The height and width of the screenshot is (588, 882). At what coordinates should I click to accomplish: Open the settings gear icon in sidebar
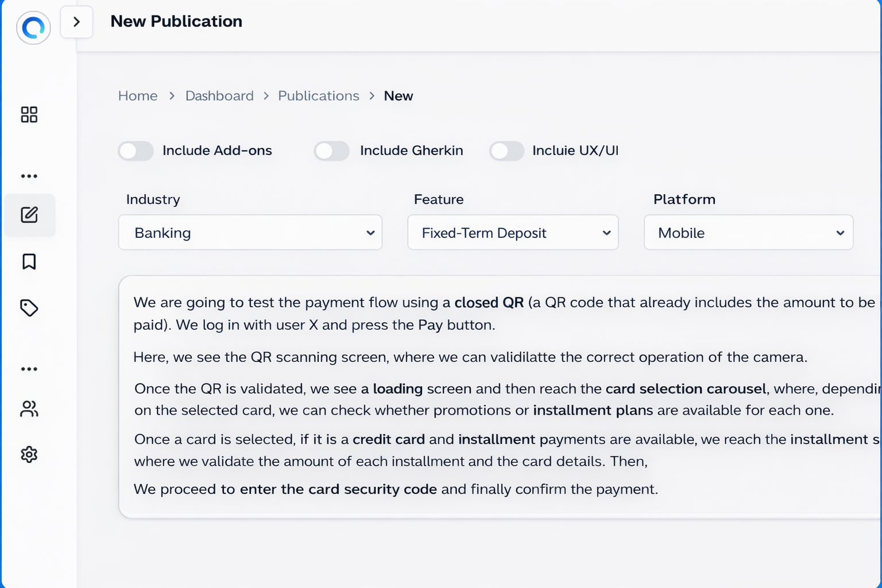click(29, 455)
